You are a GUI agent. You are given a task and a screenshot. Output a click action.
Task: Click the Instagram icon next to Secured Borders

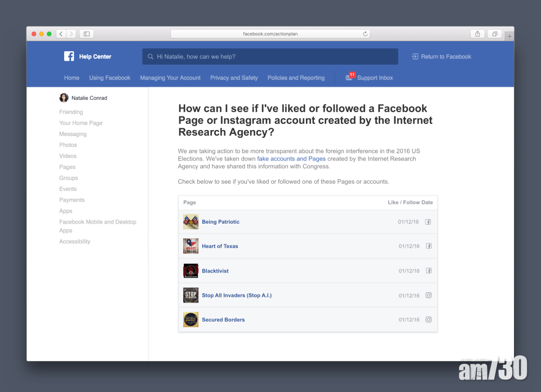[x=428, y=319]
